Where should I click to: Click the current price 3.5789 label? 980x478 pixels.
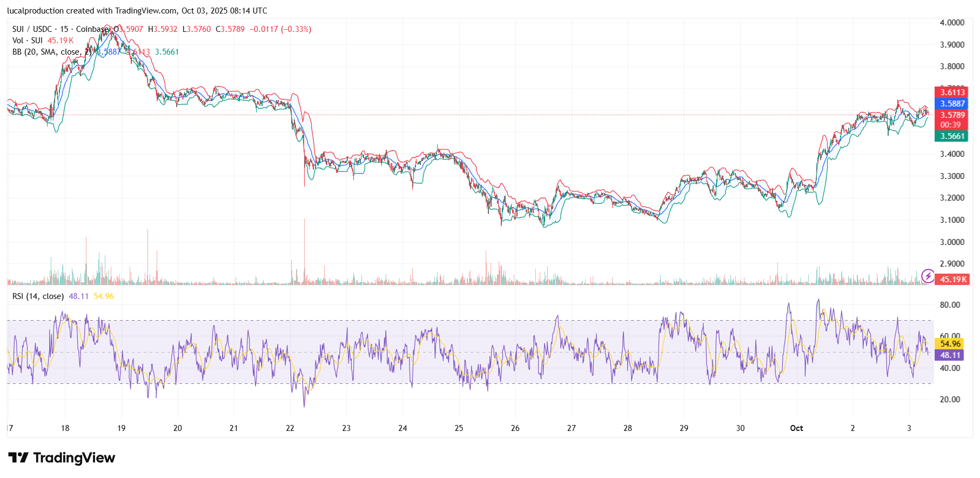click(952, 115)
